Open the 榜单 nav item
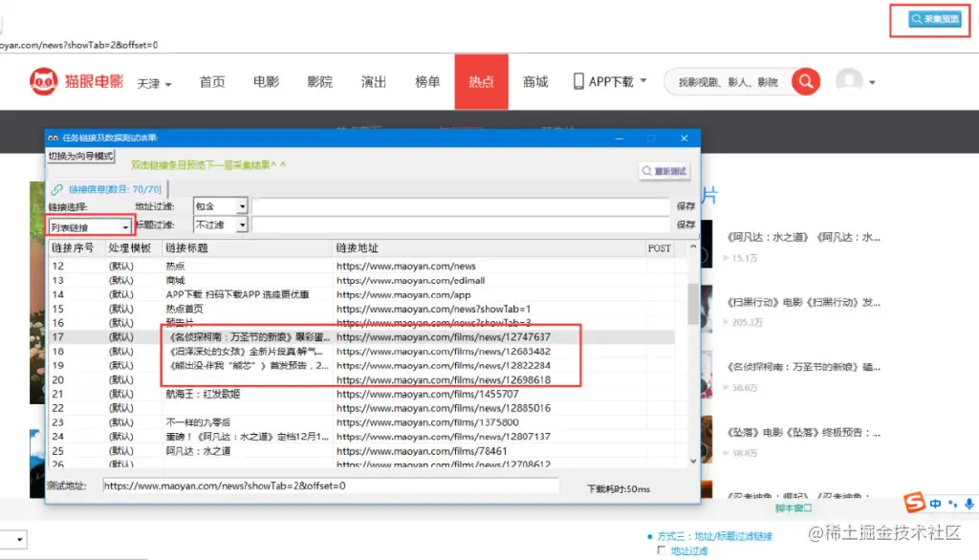979x560 pixels. point(427,82)
